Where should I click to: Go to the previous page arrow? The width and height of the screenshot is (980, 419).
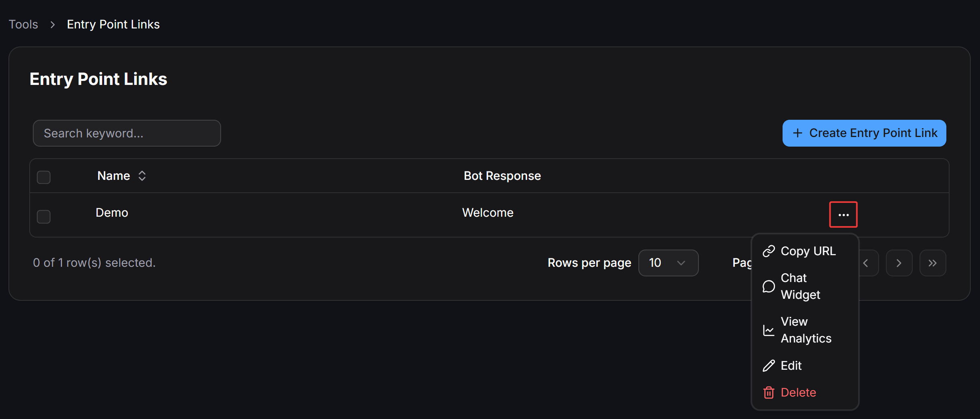click(x=867, y=263)
